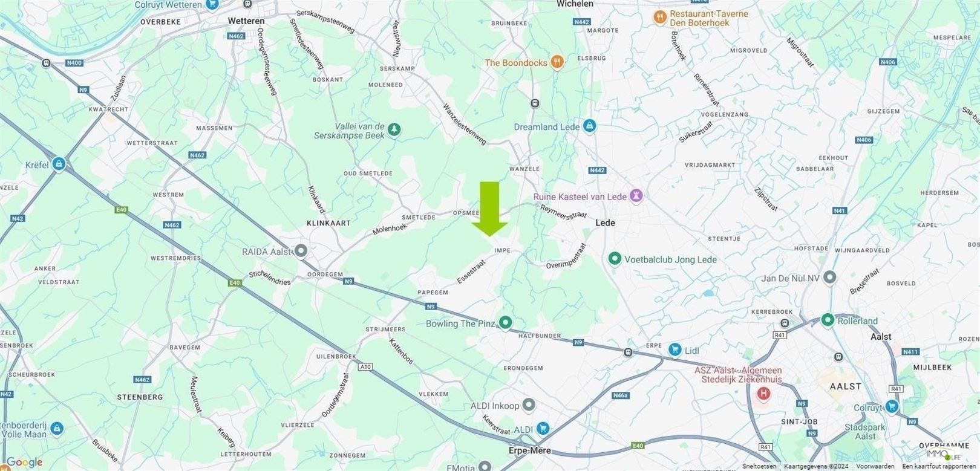Click the Jan De Nul NV pin

coord(830,277)
